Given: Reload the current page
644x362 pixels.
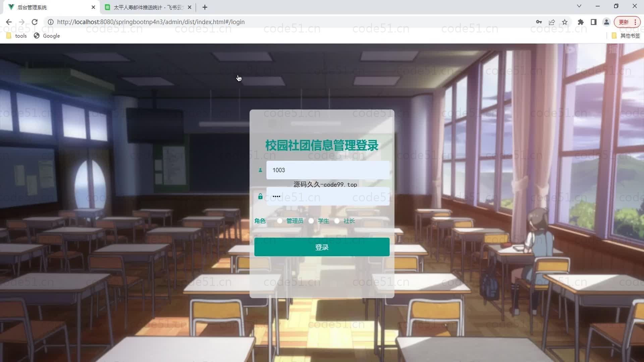Looking at the screenshot, I should coord(35,22).
